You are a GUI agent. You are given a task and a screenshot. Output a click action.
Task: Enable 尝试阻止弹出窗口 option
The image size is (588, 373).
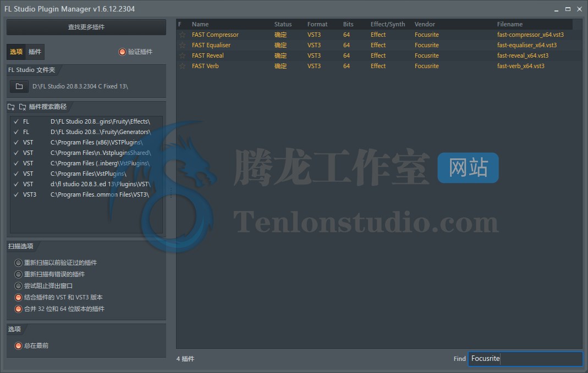coord(18,286)
